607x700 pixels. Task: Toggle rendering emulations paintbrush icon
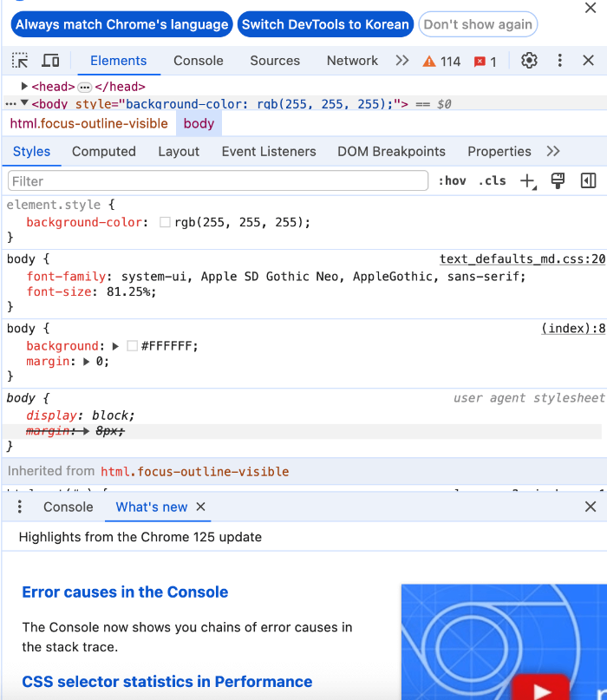click(x=558, y=180)
